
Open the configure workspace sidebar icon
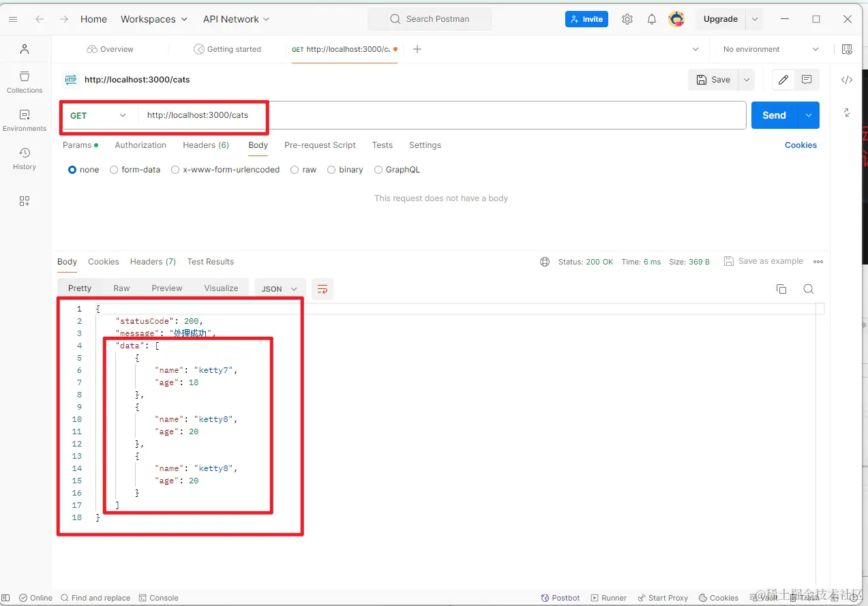click(x=25, y=201)
